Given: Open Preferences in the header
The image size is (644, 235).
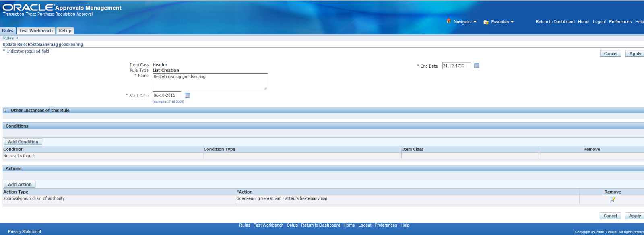Looking at the screenshot, I should coord(620,22).
